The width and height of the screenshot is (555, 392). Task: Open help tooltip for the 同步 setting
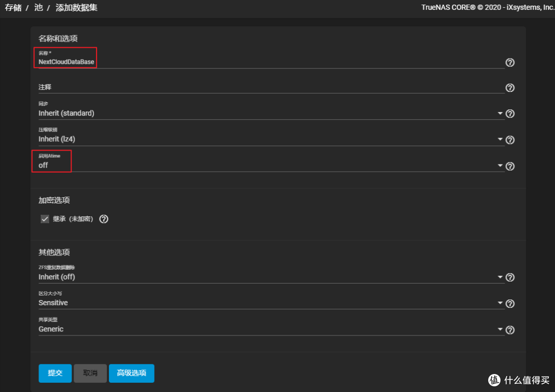tap(510, 114)
